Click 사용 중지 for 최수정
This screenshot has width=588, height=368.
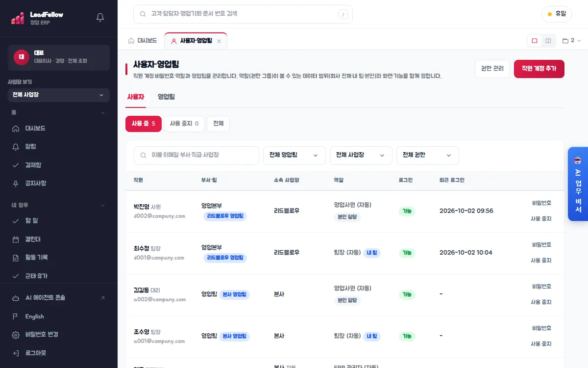pos(541,261)
